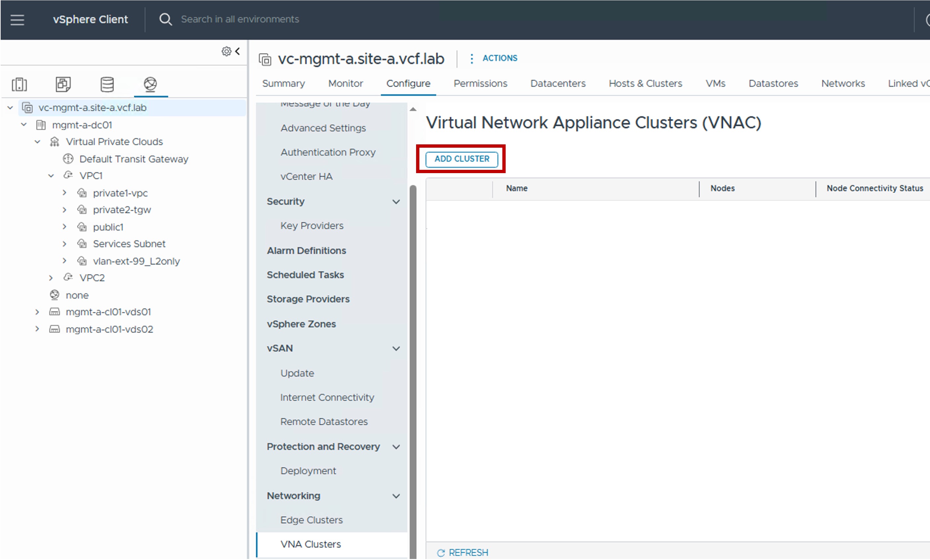Expand the VPC2 tree node
This screenshot has width=930, height=560.
51,278
